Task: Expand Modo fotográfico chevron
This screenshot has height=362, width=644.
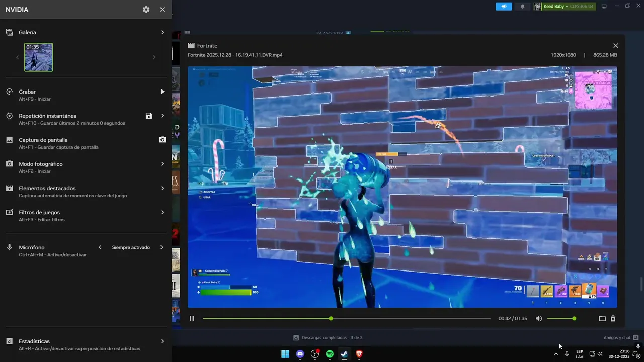Action: click(162, 164)
